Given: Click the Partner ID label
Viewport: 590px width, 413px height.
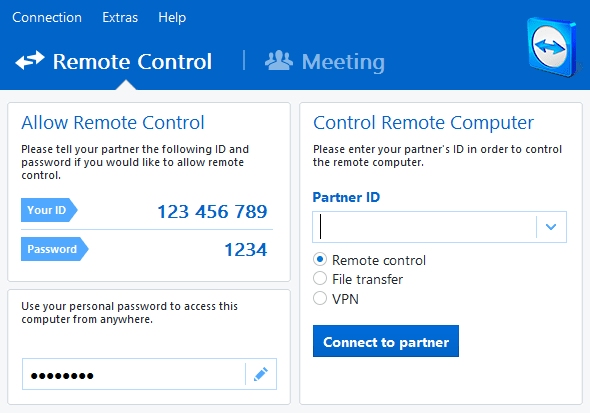Looking at the screenshot, I should 346,197.
